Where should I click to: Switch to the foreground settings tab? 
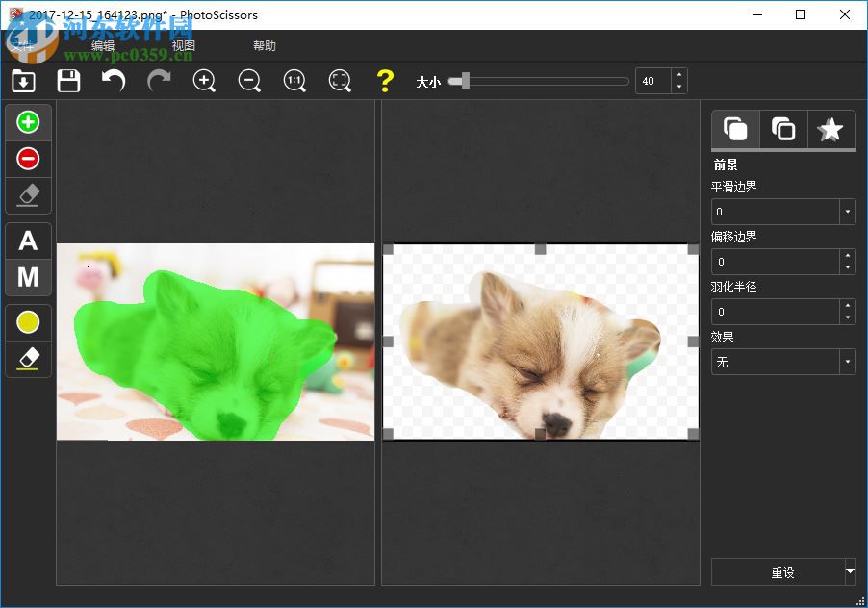[735, 130]
